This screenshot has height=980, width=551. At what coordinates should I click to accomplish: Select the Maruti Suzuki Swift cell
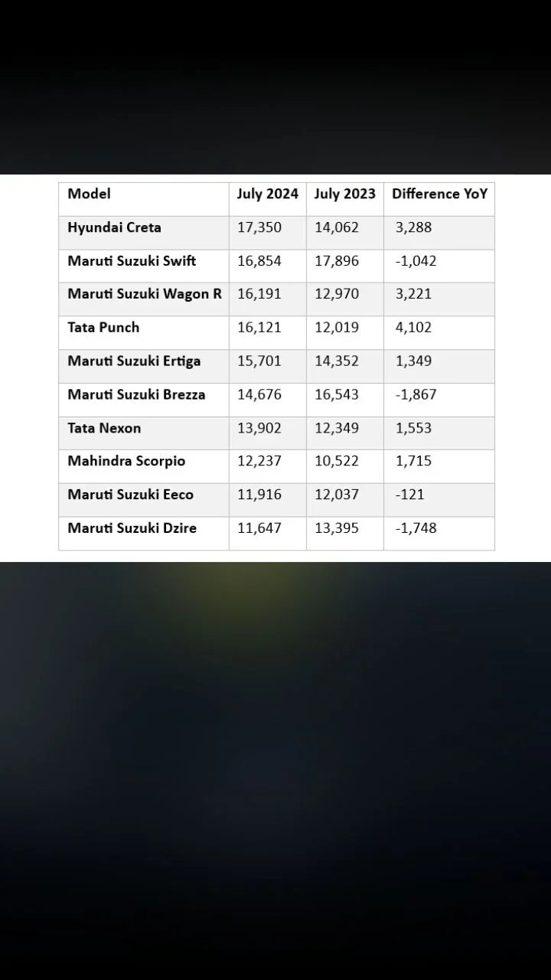coord(132,261)
